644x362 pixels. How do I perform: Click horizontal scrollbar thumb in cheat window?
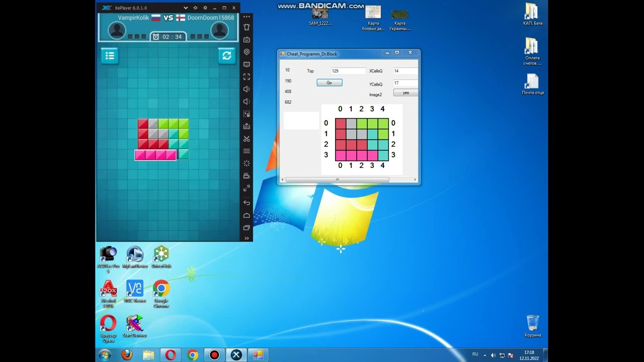(337, 179)
